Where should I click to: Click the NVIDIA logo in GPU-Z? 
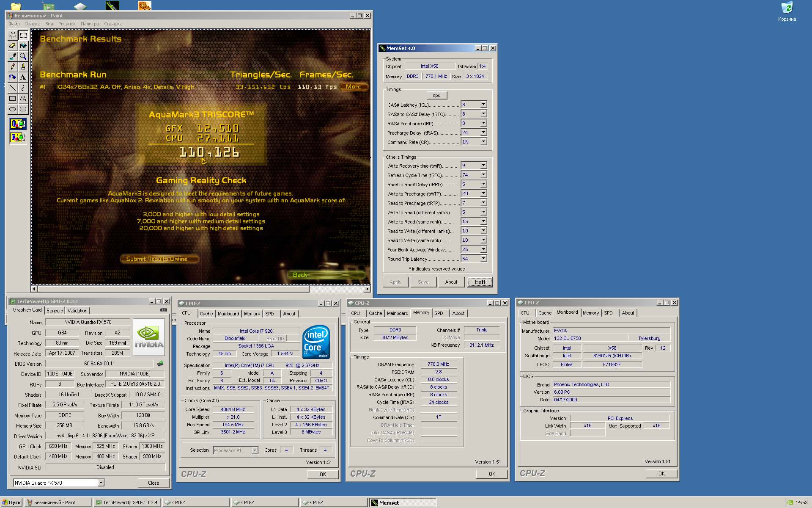[x=149, y=337]
